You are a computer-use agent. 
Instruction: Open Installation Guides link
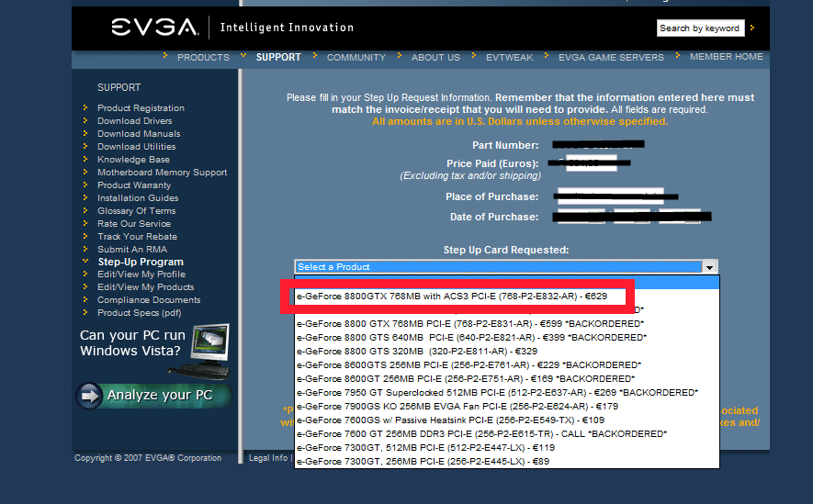click(x=138, y=198)
